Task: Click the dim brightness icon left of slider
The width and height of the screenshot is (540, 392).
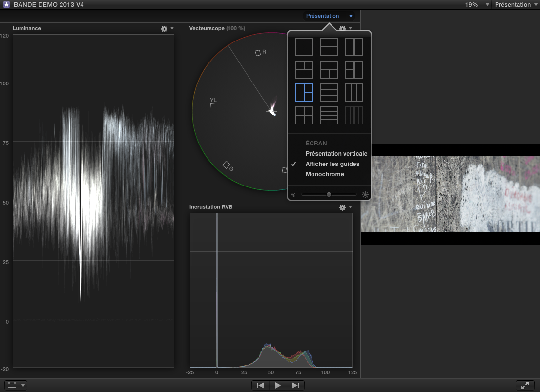Action: (293, 195)
